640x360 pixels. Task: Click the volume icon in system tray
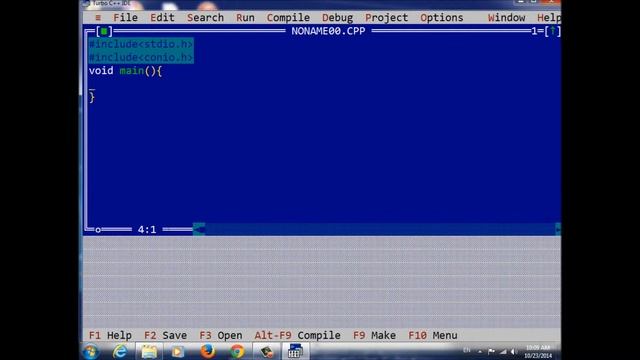513,351
